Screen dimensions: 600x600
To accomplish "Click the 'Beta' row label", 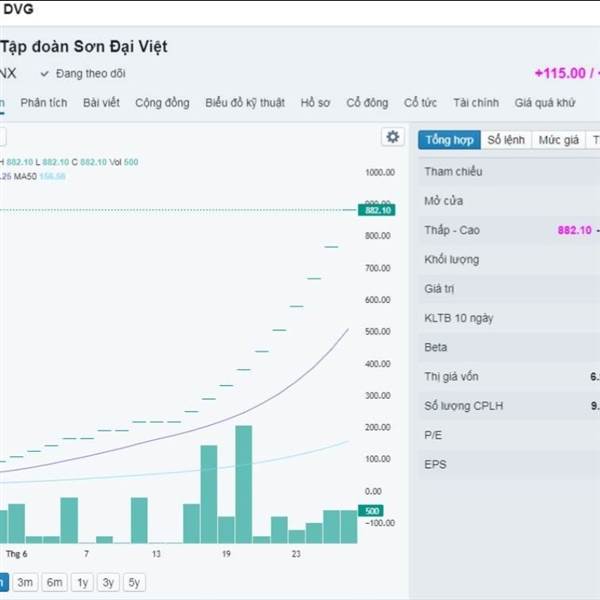I will point(435,347).
